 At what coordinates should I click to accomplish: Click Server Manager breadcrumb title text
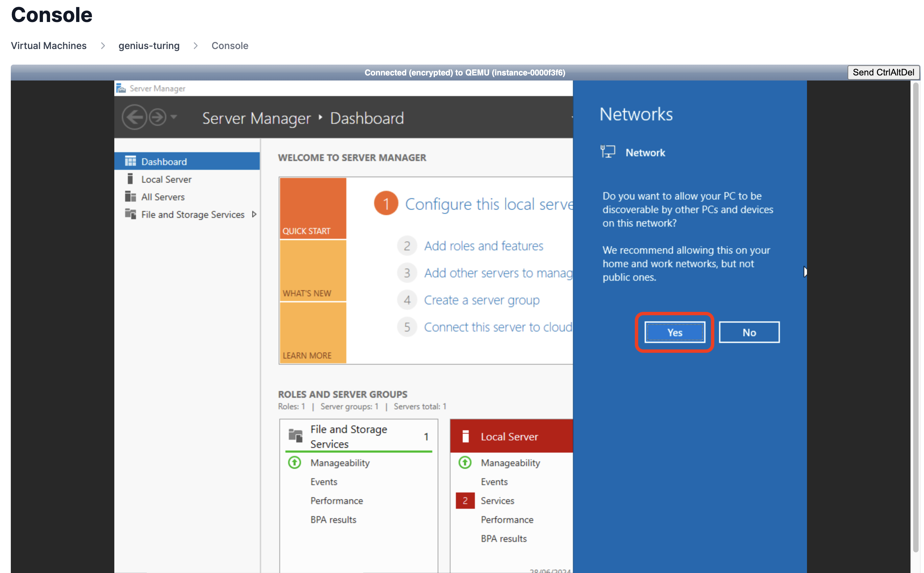[256, 118]
